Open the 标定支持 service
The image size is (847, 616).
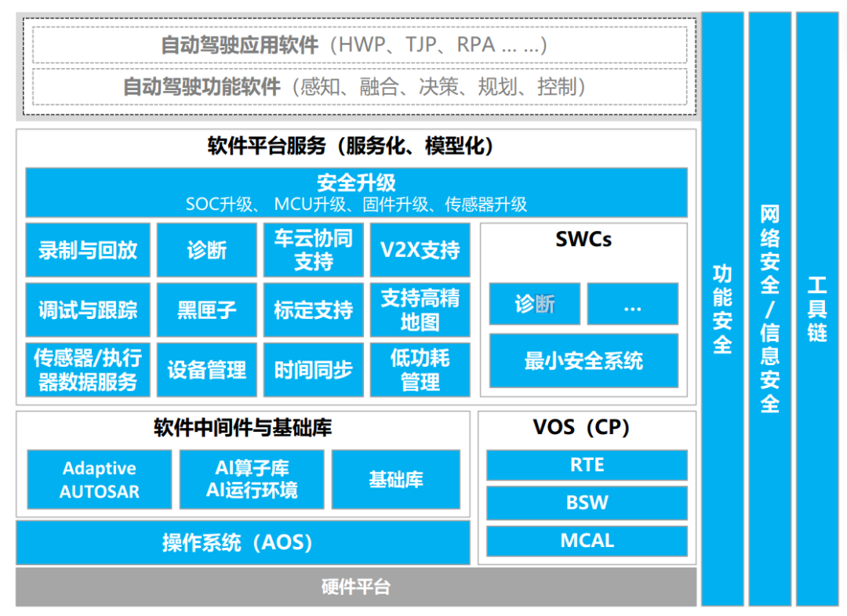coord(314,309)
